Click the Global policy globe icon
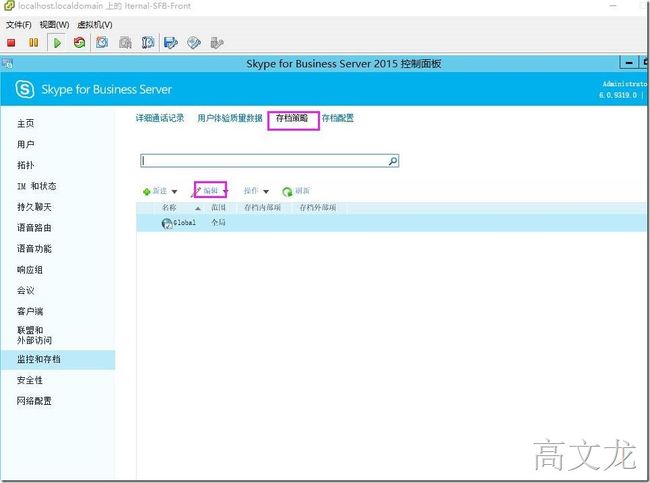650x483 pixels. pyautogui.click(x=167, y=223)
